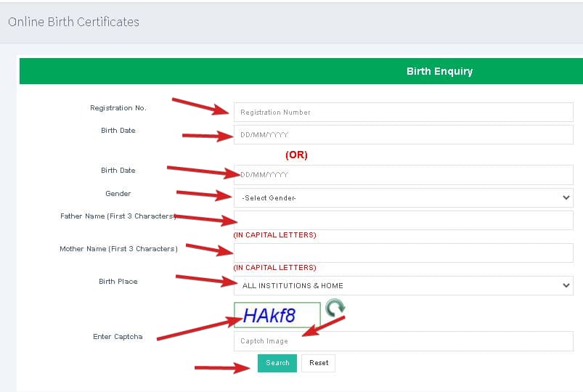Expand the Birth Place dropdown arrow
Image resolution: width=583 pixels, height=392 pixels.
(x=566, y=285)
